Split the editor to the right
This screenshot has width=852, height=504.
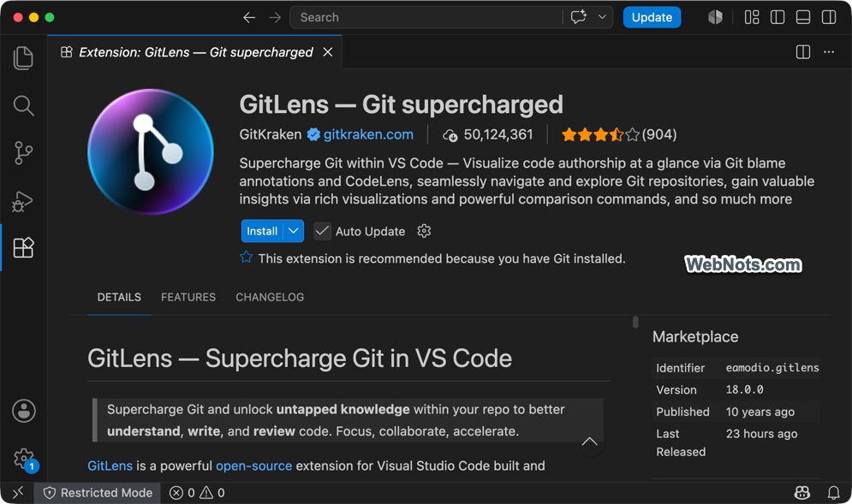[803, 52]
